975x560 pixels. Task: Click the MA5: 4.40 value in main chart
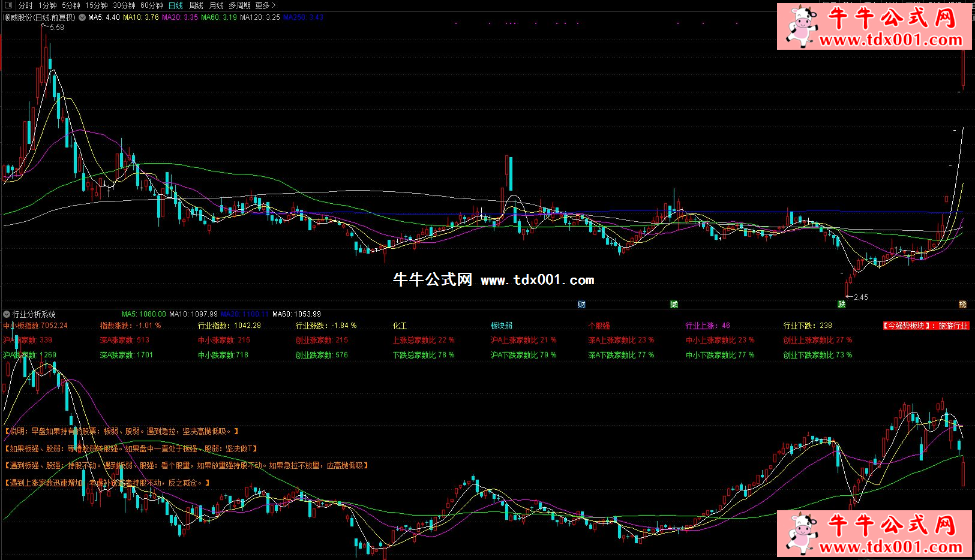pyautogui.click(x=104, y=17)
